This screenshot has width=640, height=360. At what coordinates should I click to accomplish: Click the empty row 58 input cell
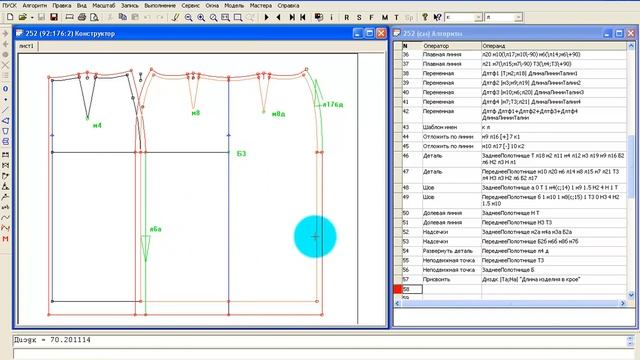pos(412,289)
